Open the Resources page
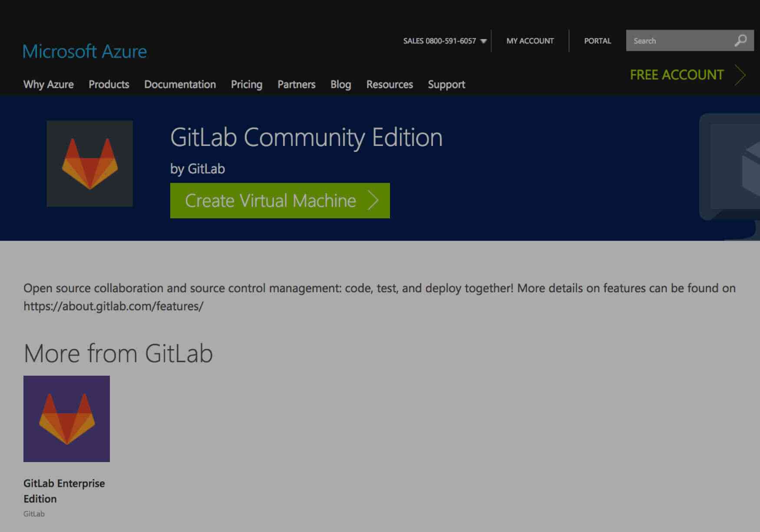The image size is (760, 532). (390, 84)
